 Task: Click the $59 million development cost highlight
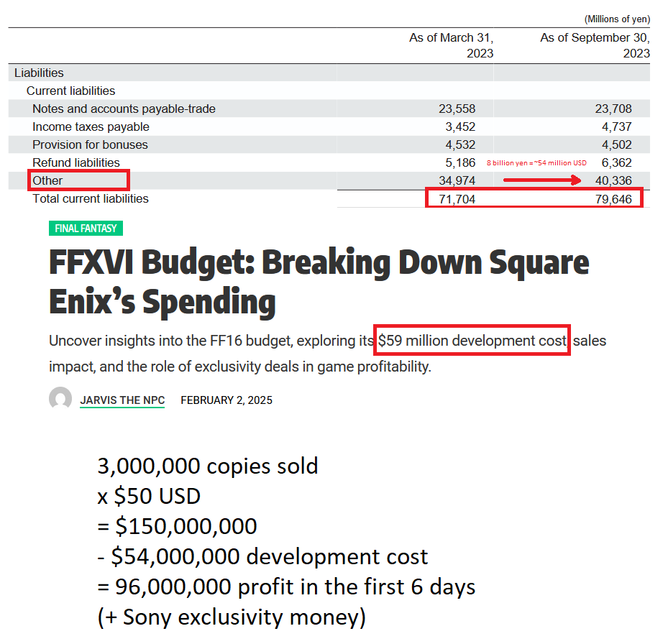coord(472,340)
